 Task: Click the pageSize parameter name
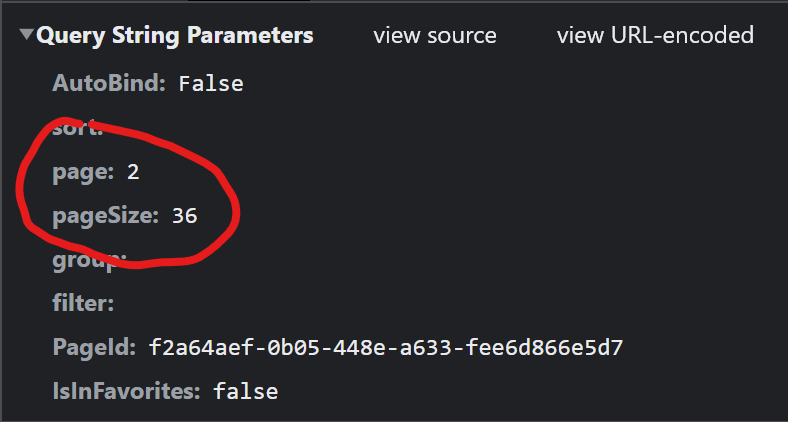pyautogui.click(x=105, y=216)
